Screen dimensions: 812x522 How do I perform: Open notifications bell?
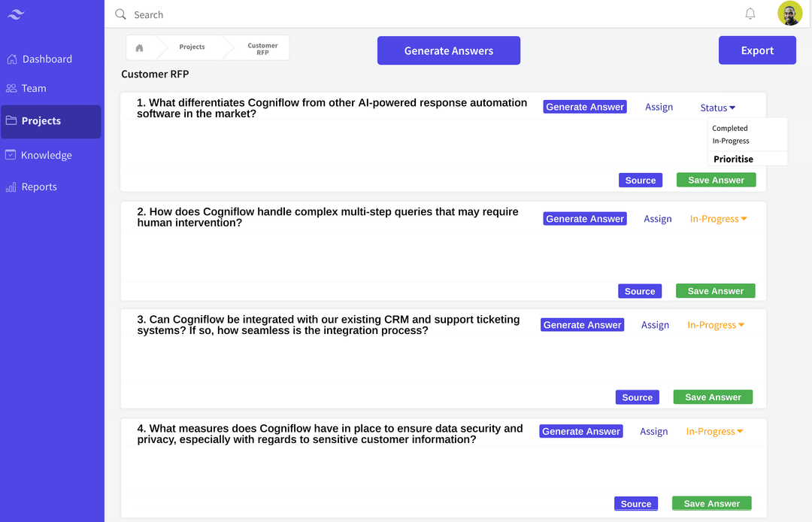tap(750, 14)
